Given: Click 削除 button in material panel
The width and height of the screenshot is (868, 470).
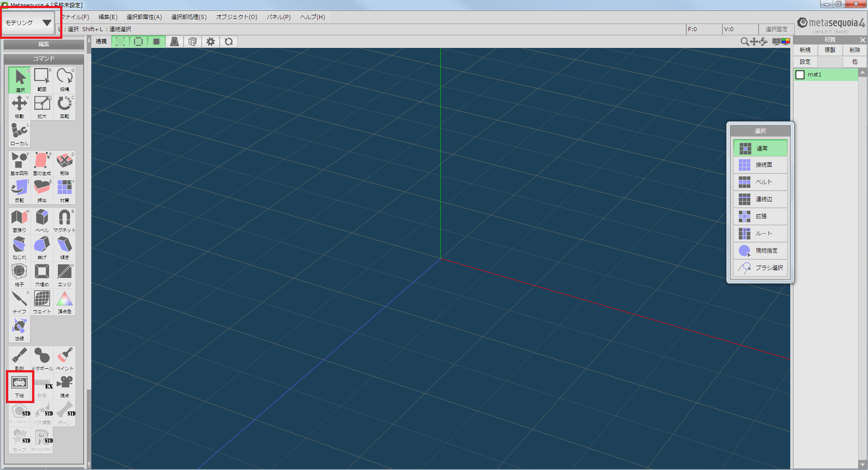Looking at the screenshot, I should [x=854, y=50].
